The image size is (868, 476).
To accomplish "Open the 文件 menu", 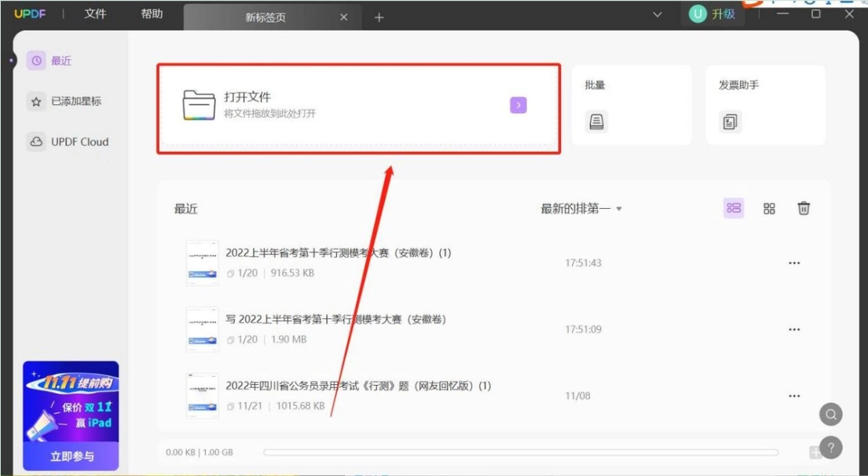I will click(95, 14).
